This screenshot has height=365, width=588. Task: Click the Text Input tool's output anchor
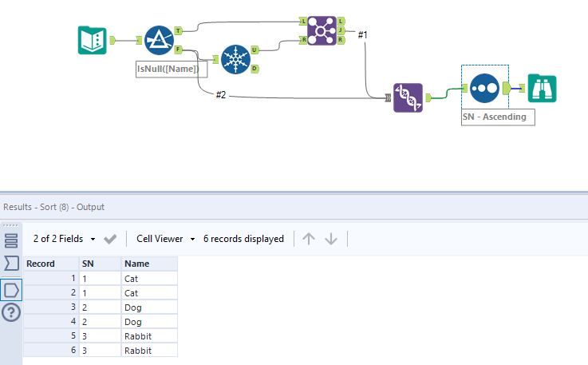112,40
